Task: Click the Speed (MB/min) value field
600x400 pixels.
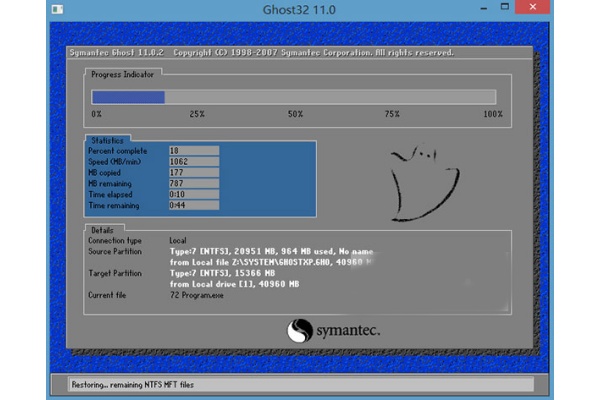Action: pos(194,162)
